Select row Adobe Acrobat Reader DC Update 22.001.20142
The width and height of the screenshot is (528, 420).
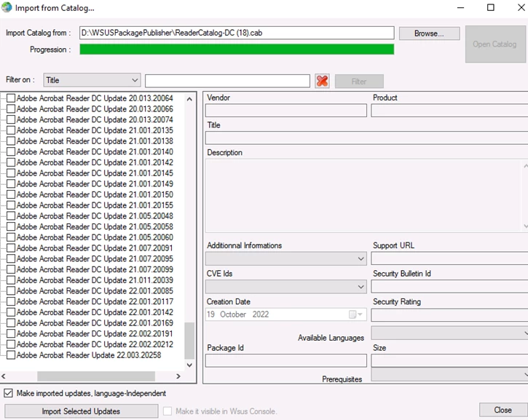point(95,312)
